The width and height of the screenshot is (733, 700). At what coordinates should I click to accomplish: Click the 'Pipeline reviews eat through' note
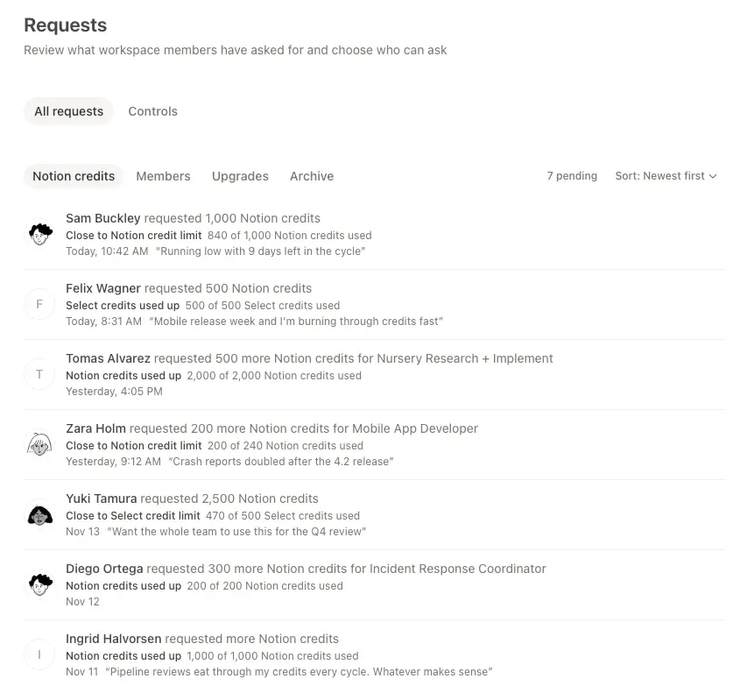pyautogui.click(x=299, y=672)
